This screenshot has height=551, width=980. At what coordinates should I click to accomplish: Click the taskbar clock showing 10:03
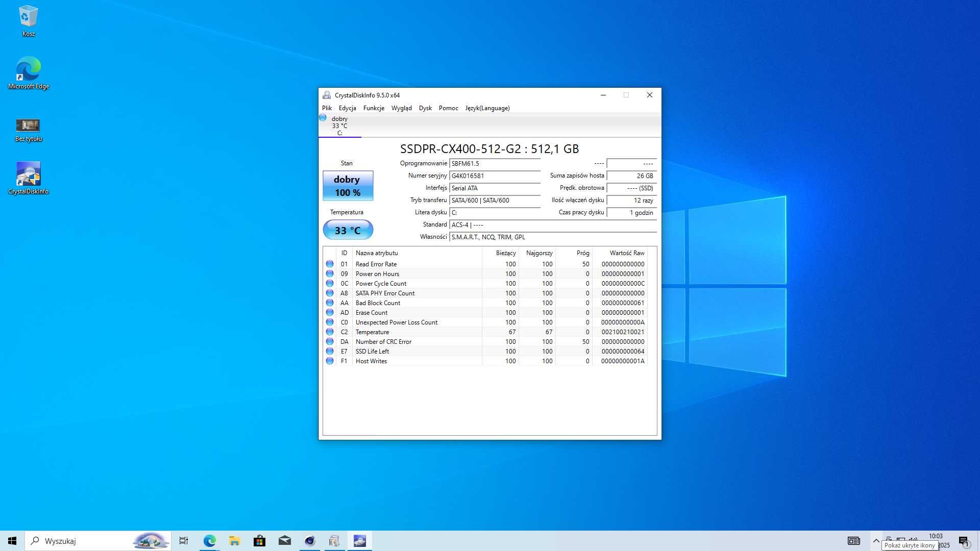(x=936, y=536)
